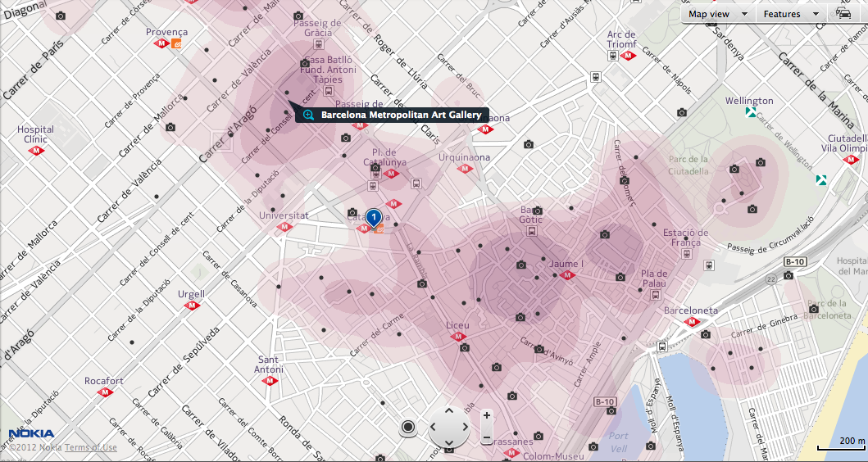
Task: Click the Rocafort metro station icon
Action: pyautogui.click(x=105, y=392)
